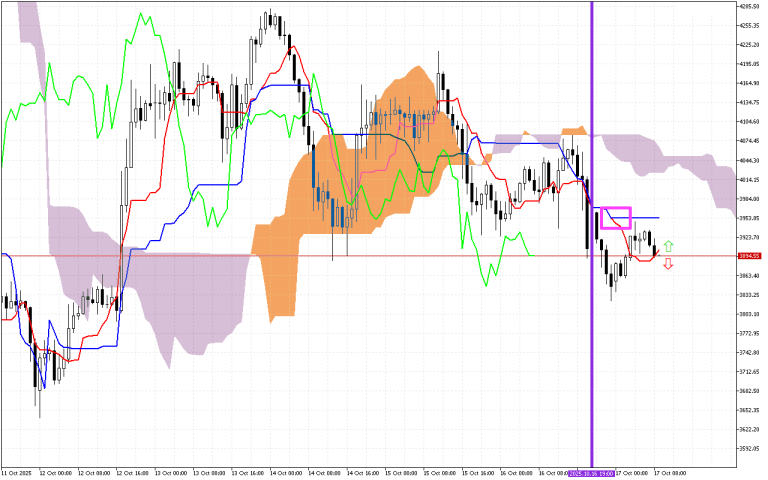Click the 4225.20 price scale label
The width and height of the screenshot is (768, 480).
tap(749, 45)
